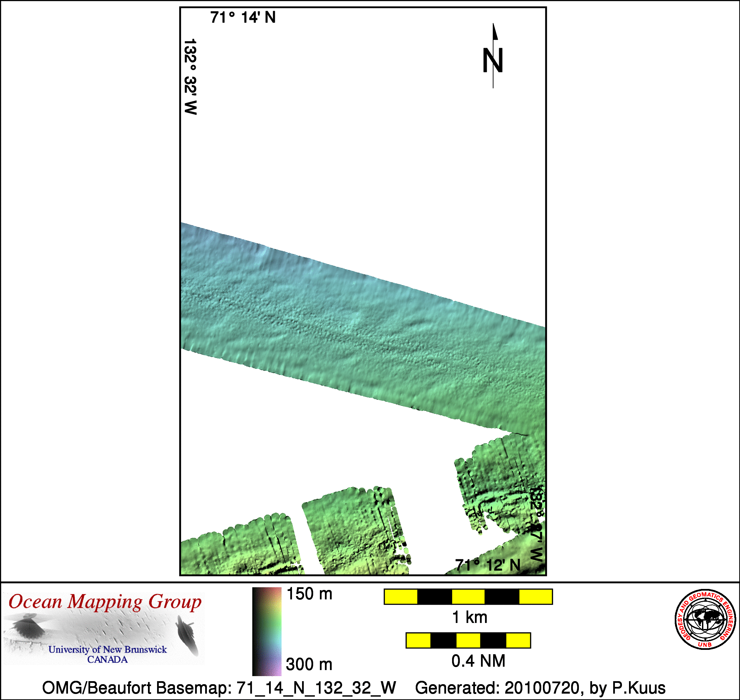Click the OMG/Beaufort Basemap title text
This screenshot has height=700, width=740.
219,688
